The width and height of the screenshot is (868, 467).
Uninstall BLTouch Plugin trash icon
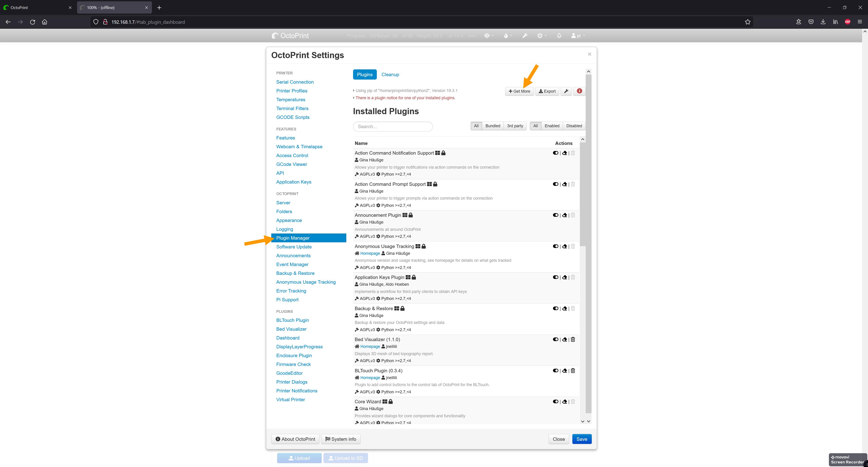tap(573, 371)
